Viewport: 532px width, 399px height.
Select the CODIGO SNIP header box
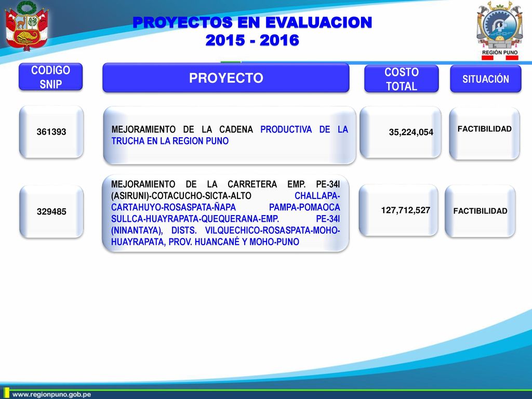tap(50, 77)
